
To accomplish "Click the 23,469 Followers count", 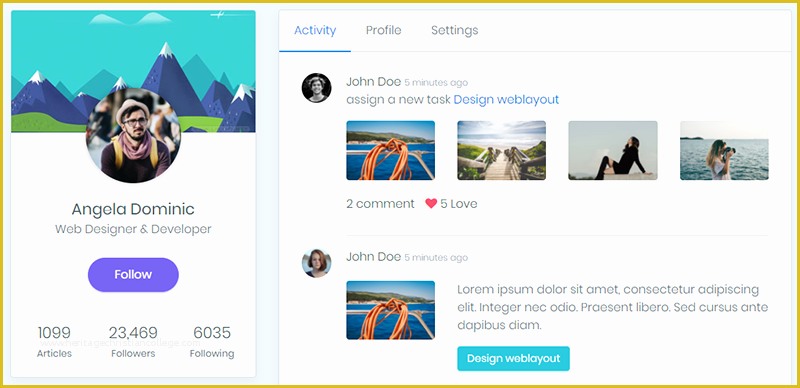I will (x=133, y=342).
